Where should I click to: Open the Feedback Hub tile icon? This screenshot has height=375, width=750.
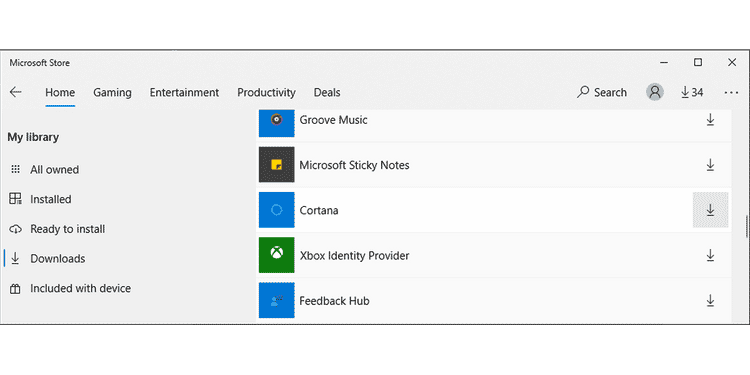276,300
